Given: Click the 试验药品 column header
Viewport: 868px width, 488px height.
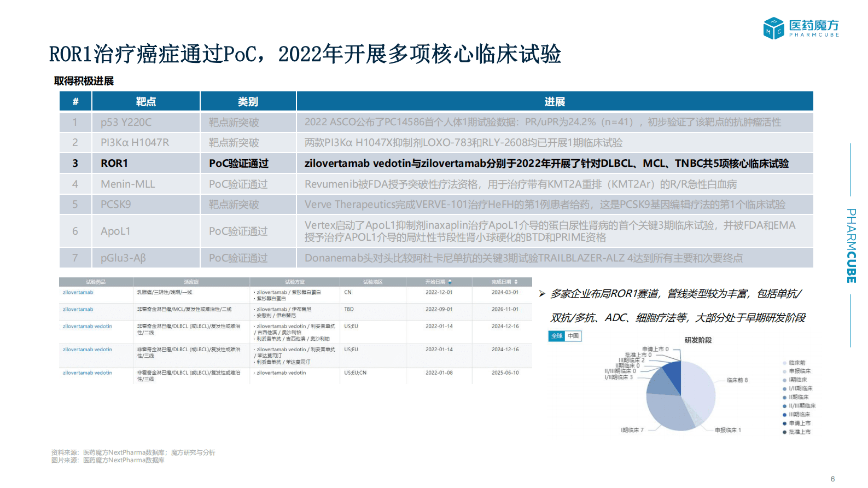Looking at the screenshot, I should [96, 282].
